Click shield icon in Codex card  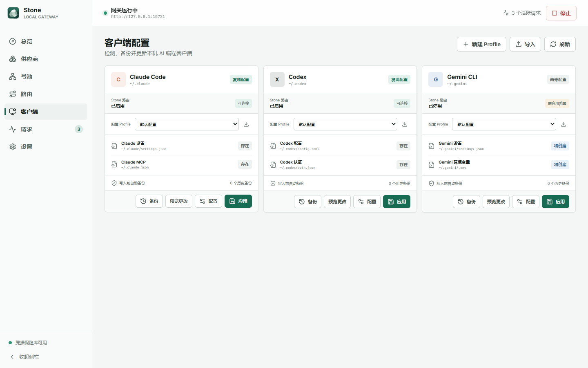click(273, 183)
